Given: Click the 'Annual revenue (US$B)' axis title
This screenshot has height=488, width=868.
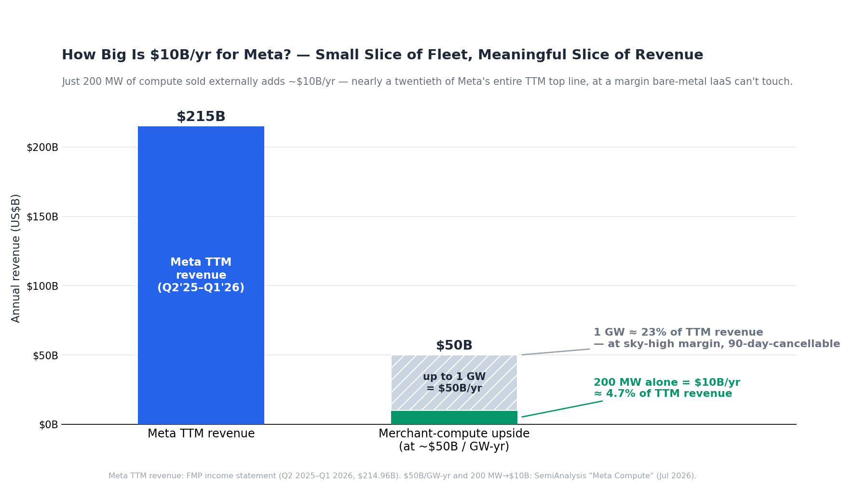Looking at the screenshot, I should coord(16,258).
